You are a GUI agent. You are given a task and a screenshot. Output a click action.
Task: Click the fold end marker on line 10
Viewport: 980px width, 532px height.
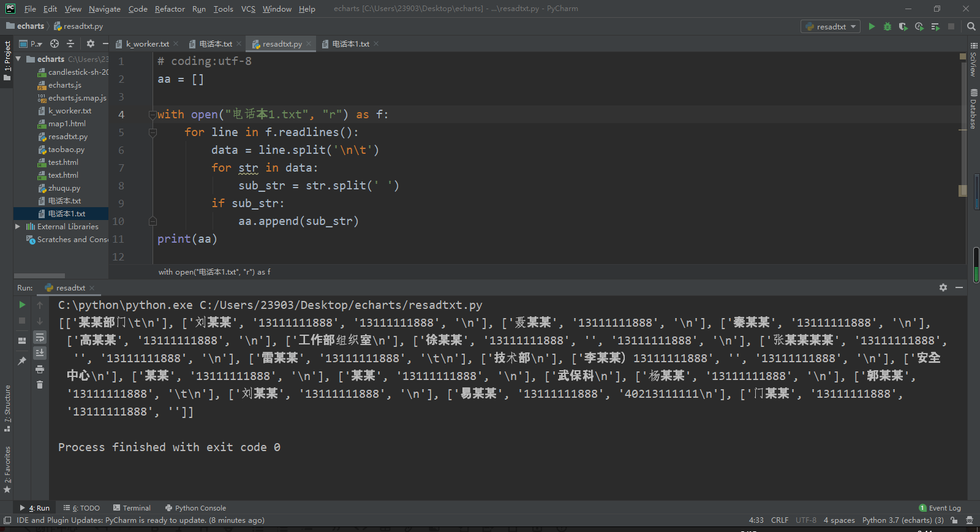click(x=153, y=221)
